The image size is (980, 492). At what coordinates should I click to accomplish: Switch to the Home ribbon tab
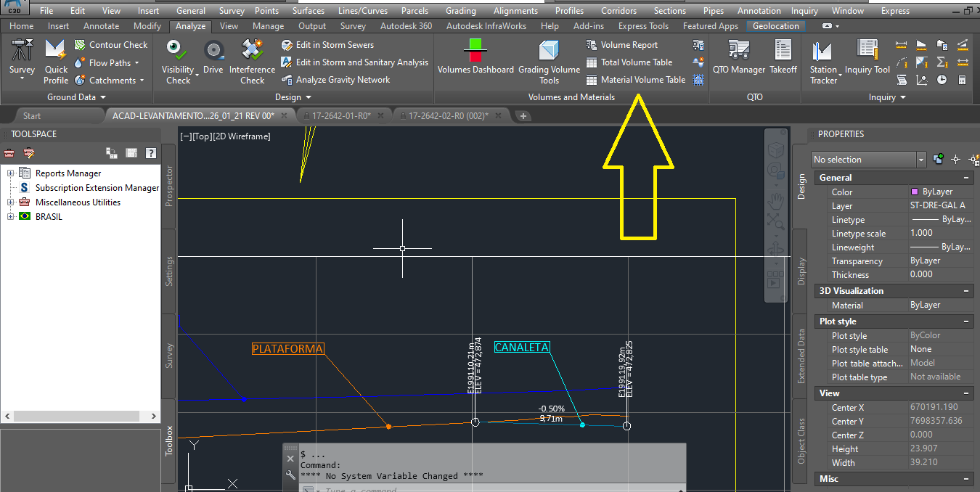point(21,26)
